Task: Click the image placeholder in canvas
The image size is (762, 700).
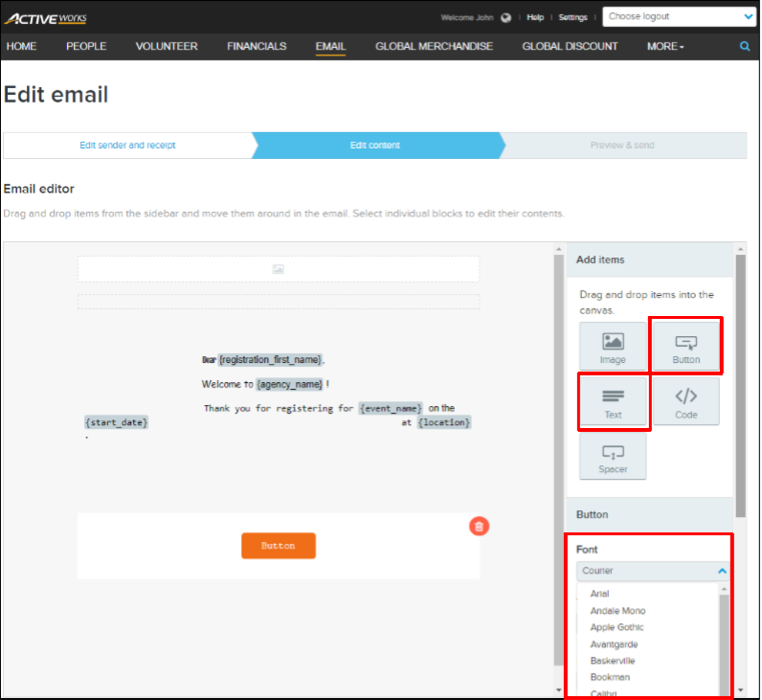Action: click(x=278, y=269)
